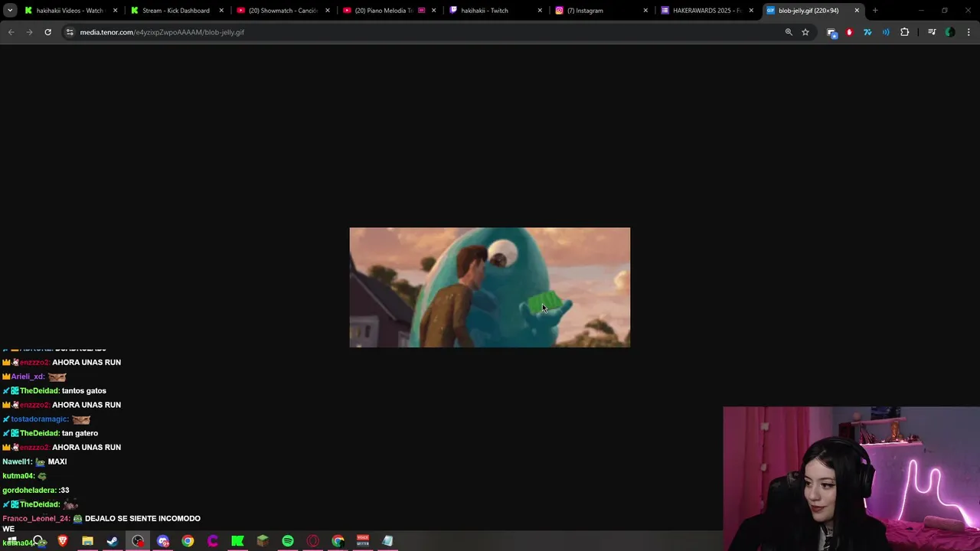This screenshot has width=980, height=551.
Task: Close the Stream - Kick Dashboard tab
Action: tap(221, 11)
